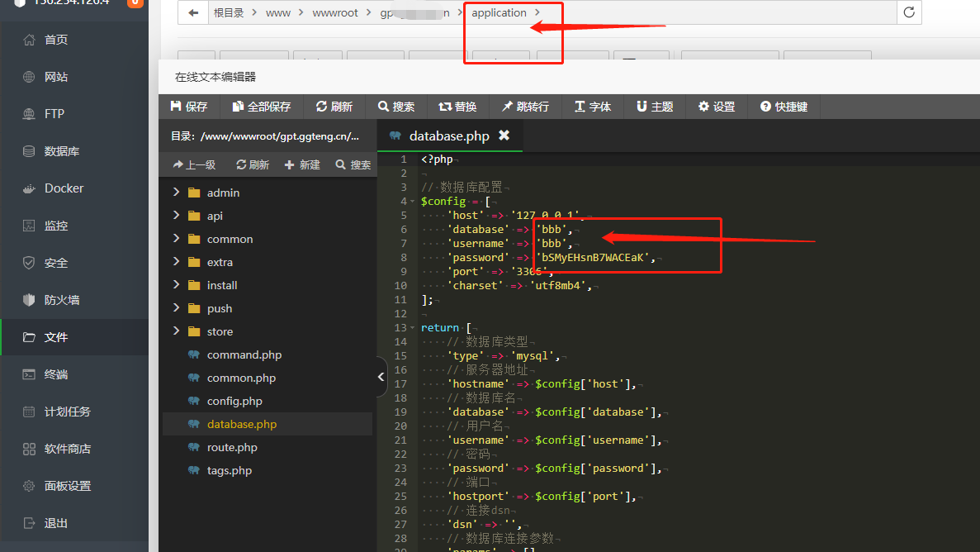Click the 安全 shield icon

[x=29, y=263]
